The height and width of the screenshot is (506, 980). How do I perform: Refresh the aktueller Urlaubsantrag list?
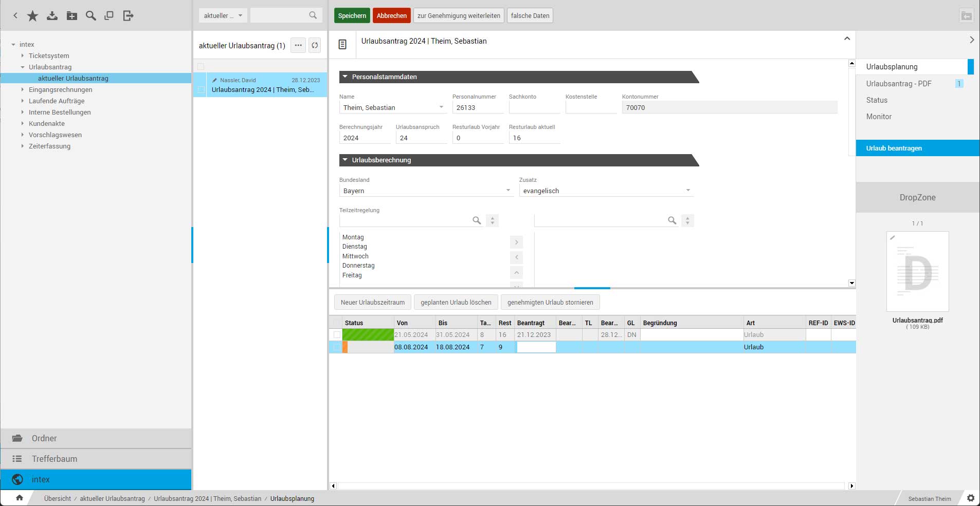(315, 45)
